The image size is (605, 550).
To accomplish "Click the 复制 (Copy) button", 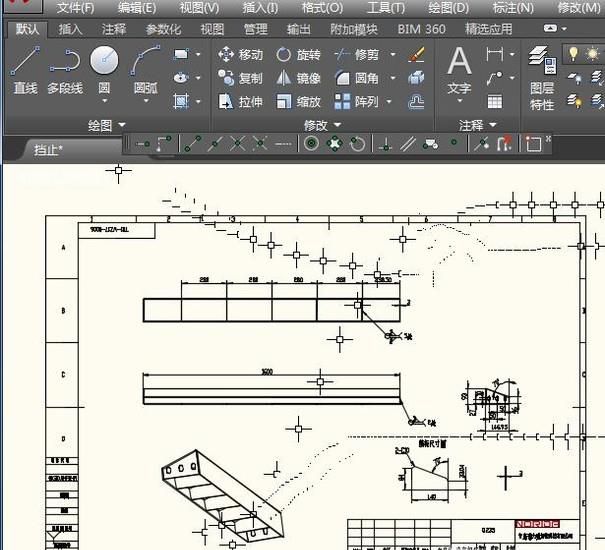I will pos(240,78).
